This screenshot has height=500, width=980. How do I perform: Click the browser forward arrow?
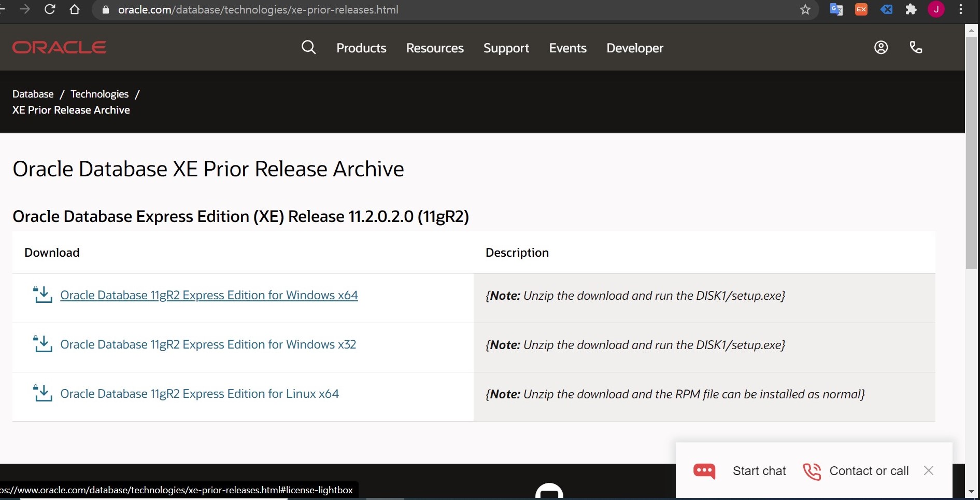pos(25,9)
